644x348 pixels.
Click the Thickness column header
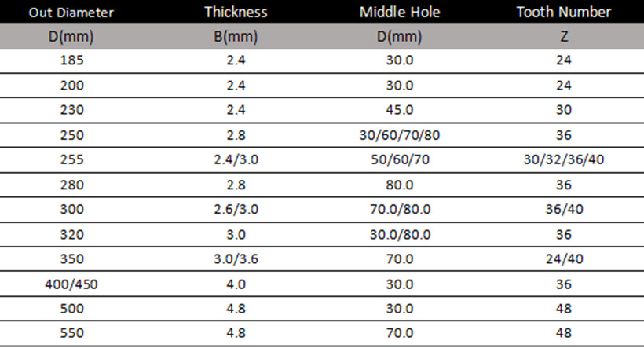[236, 12]
